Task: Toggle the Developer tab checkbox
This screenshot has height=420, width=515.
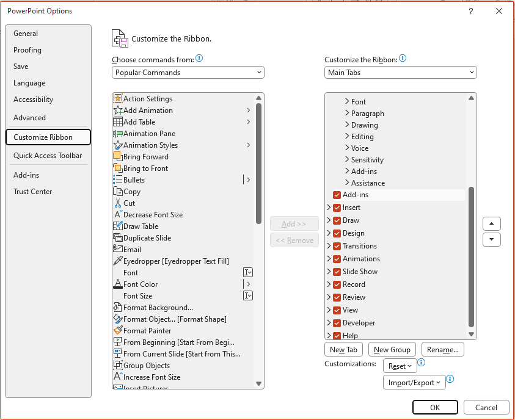Action: coord(337,323)
